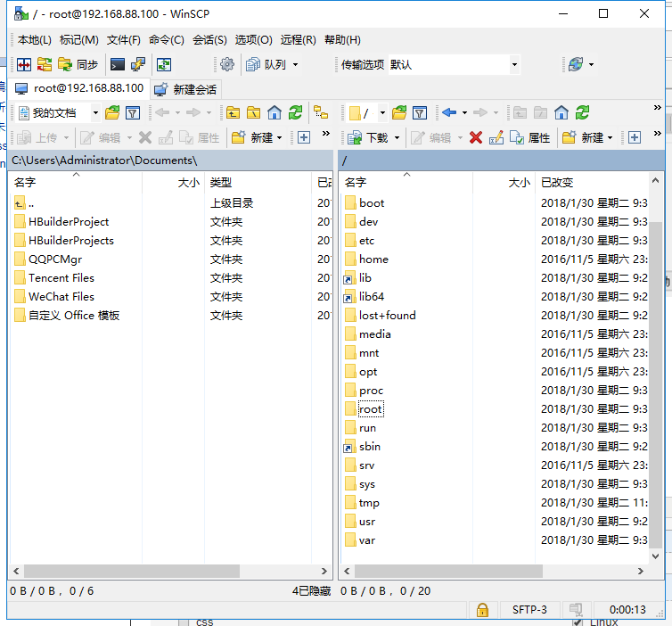Click the remote panel filter icon

coord(420,112)
